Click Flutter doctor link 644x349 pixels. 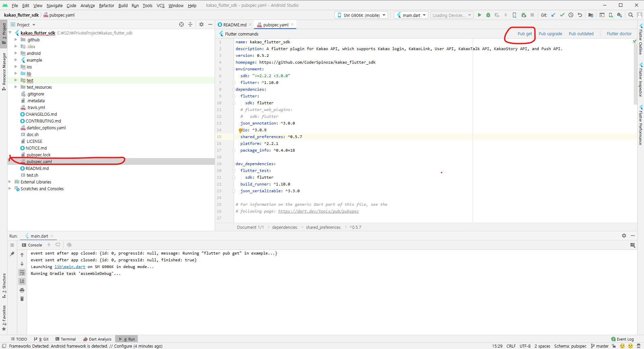pos(619,34)
